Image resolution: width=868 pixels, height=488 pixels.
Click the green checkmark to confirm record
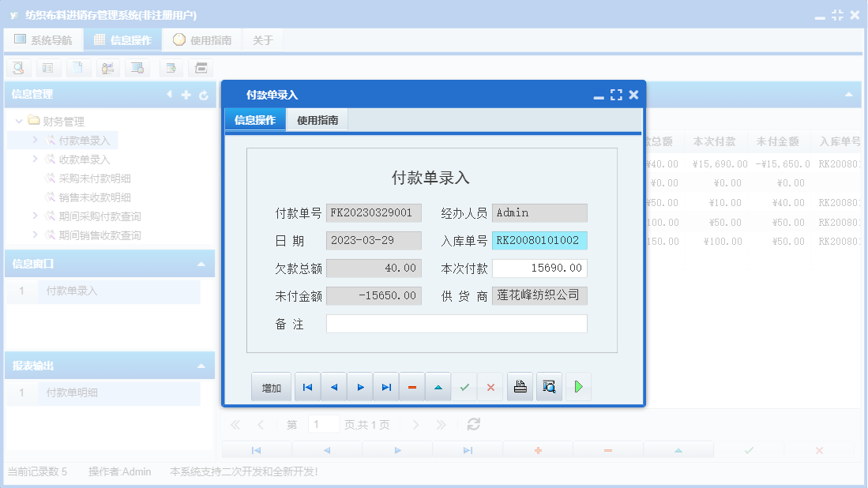[464, 386]
